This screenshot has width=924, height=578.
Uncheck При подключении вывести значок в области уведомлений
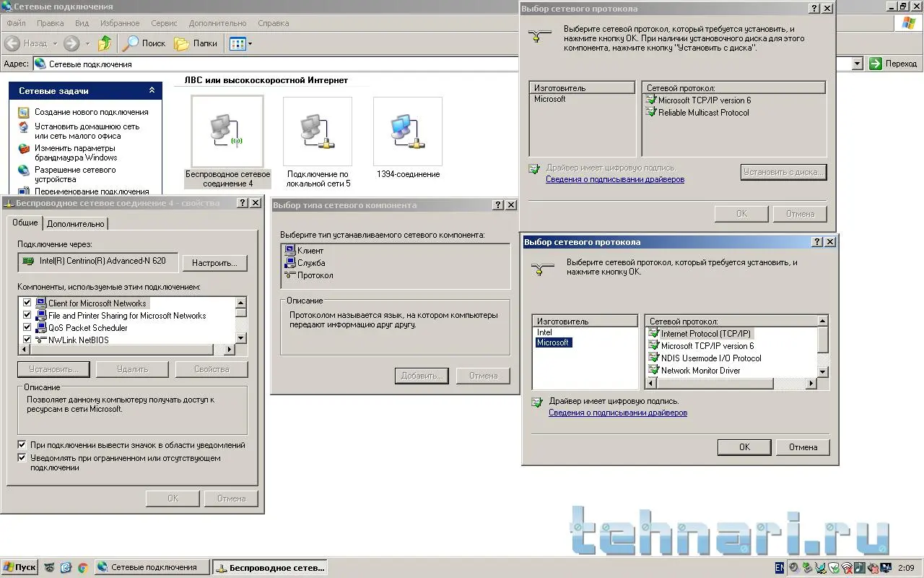click(x=22, y=445)
